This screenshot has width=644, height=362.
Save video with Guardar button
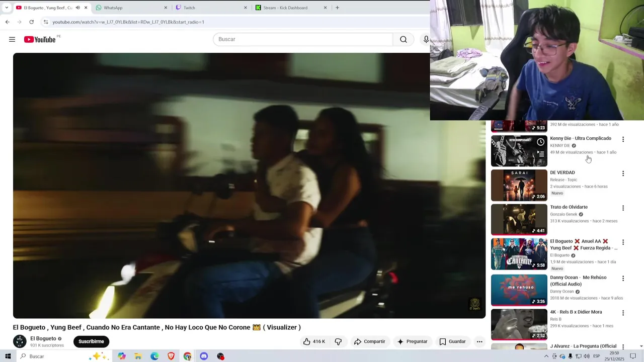[x=452, y=341]
